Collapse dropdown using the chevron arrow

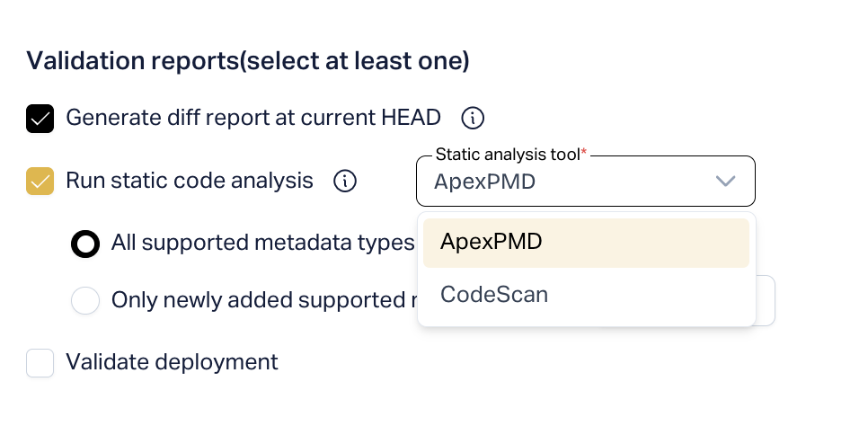pyautogui.click(x=726, y=182)
